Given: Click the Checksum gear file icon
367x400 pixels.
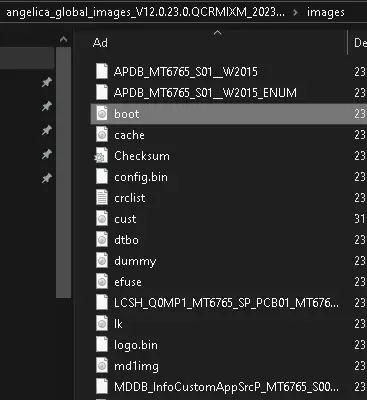Looking at the screenshot, I should pyautogui.click(x=101, y=156).
